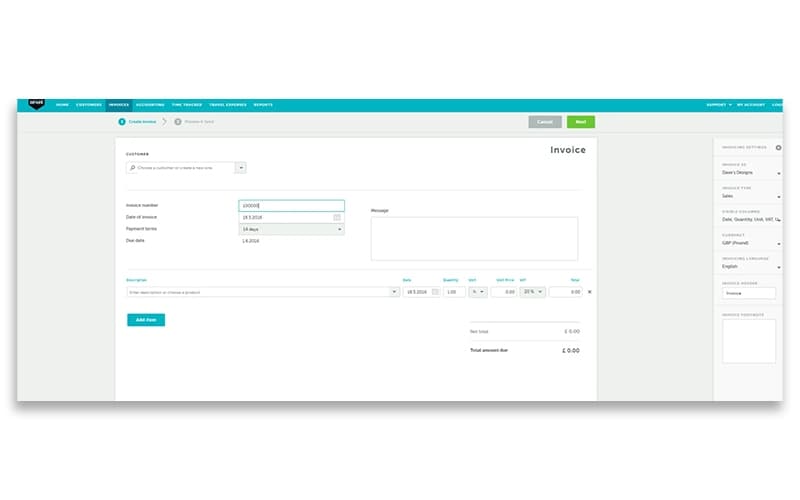Open the Unit dropdown in the item row
Image resolution: width=800 pixels, height=500 pixels.
point(478,292)
